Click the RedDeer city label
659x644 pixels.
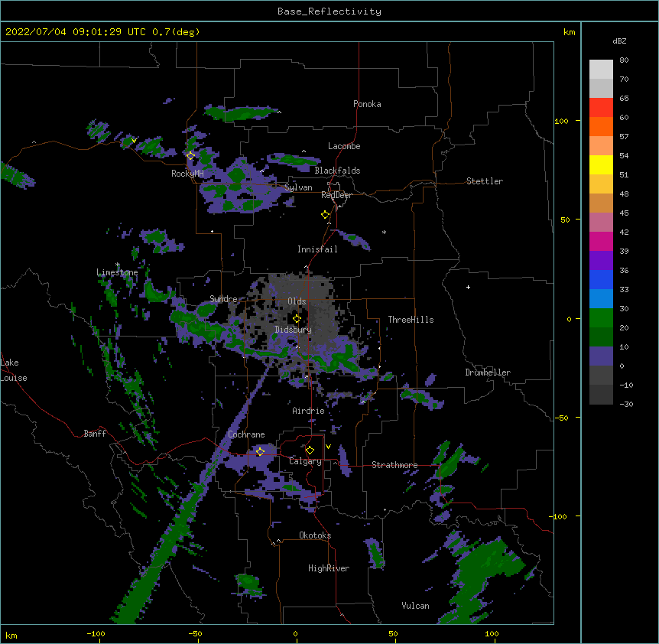336,195
